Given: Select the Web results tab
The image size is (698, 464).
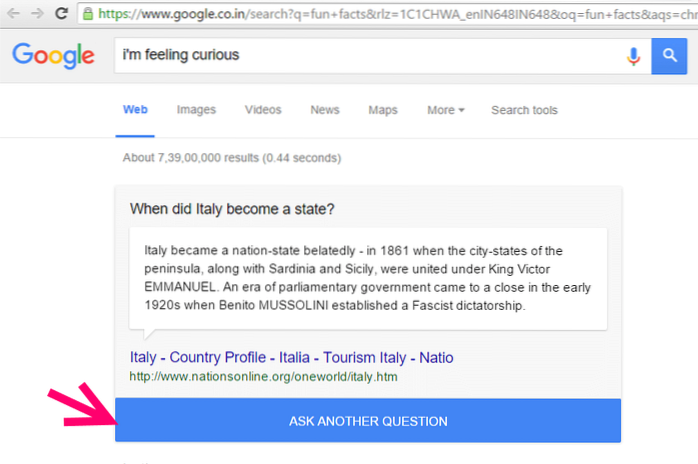Looking at the screenshot, I should [135, 110].
